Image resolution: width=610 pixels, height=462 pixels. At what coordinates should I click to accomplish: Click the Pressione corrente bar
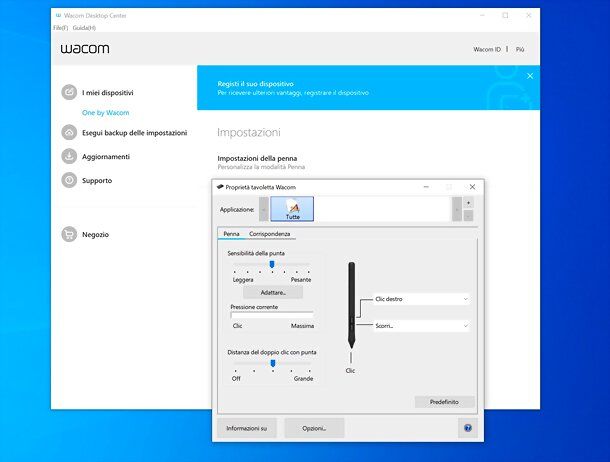coord(272,315)
